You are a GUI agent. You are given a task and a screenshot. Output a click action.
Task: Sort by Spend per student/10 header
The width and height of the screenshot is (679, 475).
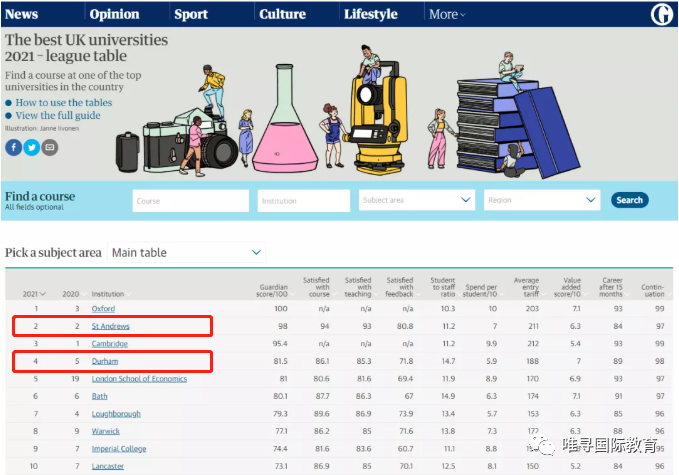pyautogui.click(x=480, y=291)
